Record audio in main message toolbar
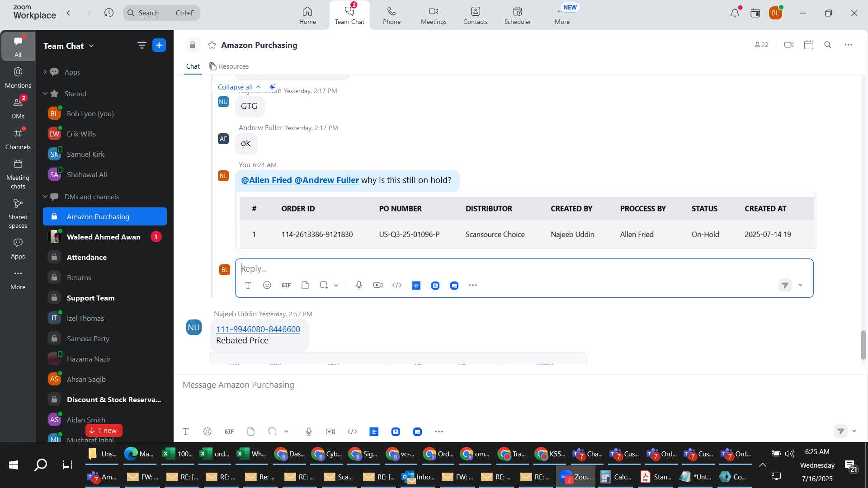868x488 pixels. pyautogui.click(x=309, y=432)
